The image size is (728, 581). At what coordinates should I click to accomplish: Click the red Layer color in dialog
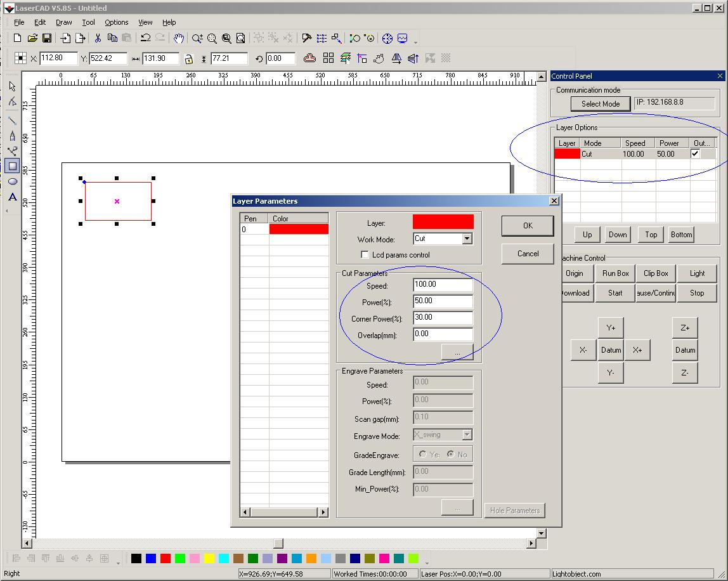(443, 222)
